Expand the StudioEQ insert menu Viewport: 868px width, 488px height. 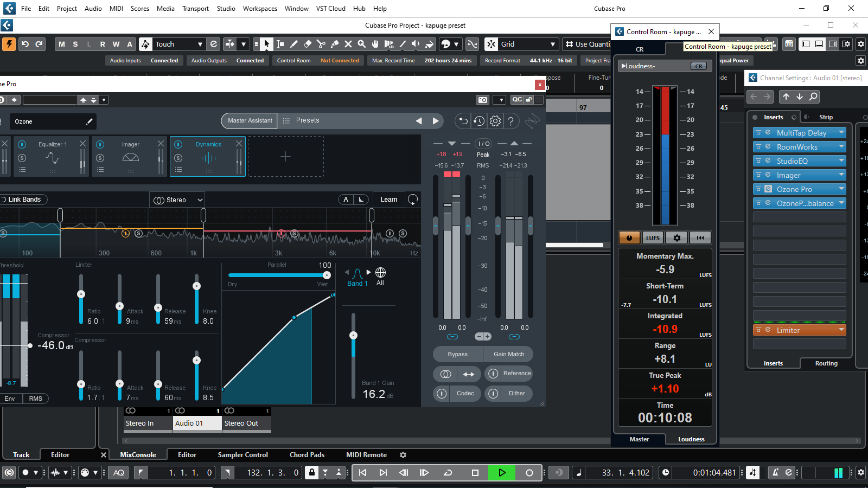pyautogui.click(x=841, y=160)
